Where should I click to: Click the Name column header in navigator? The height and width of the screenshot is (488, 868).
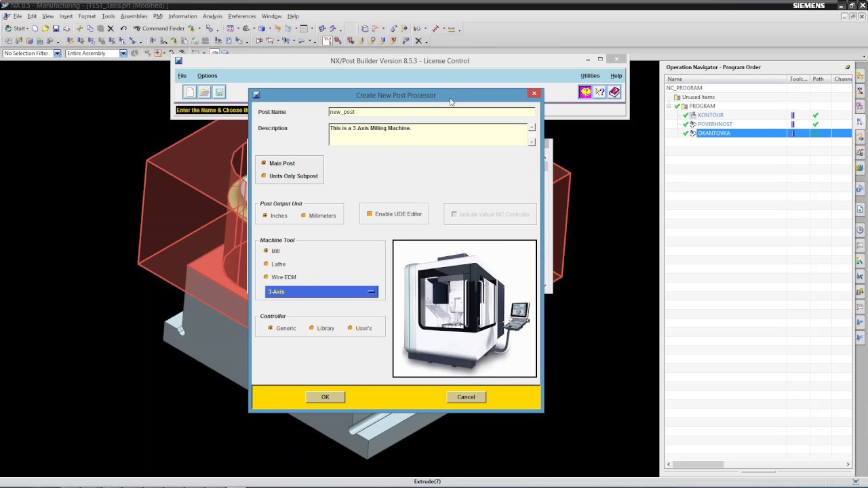(726, 79)
